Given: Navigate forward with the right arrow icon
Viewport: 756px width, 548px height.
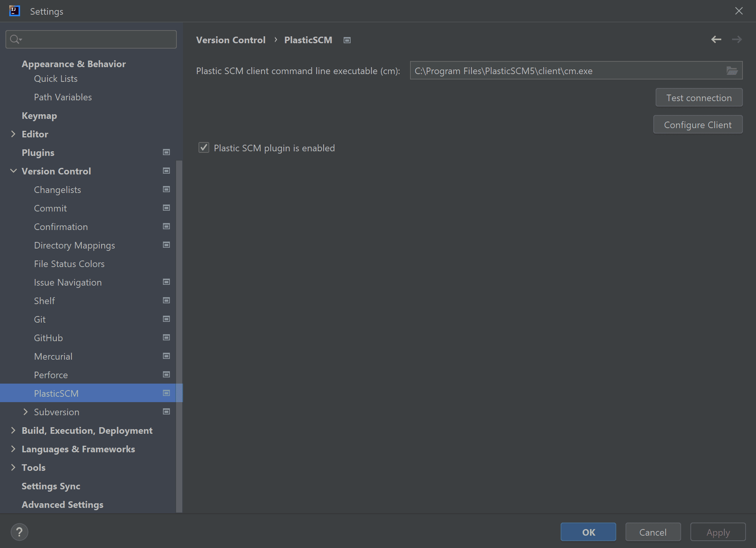Looking at the screenshot, I should pyautogui.click(x=737, y=39).
